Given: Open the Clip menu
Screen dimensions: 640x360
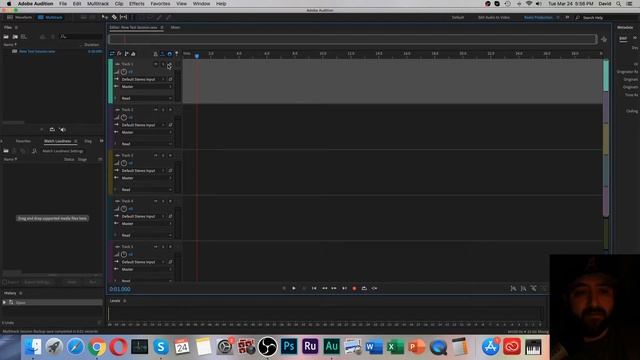Looking at the screenshot, I should 119,4.
